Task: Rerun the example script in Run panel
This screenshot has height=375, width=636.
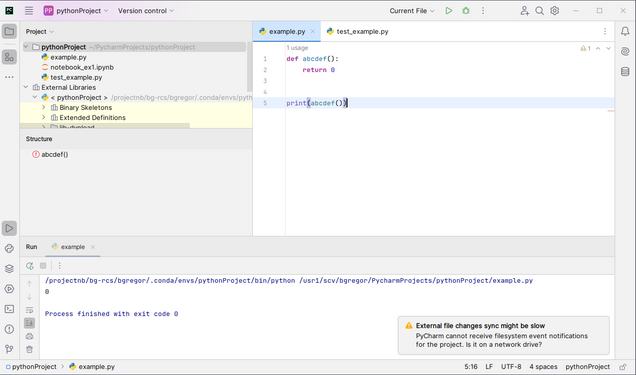Action: tap(30, 266)
